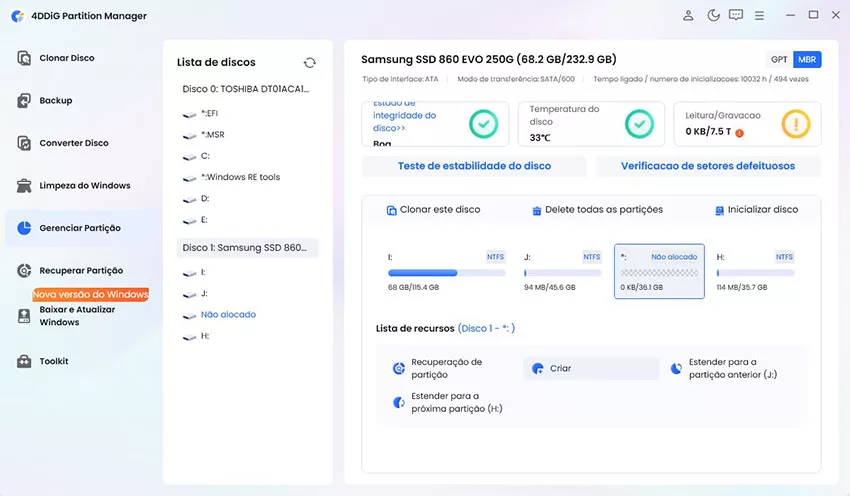The width and height of the screenshot is (850, 496).
Task: Click Delete todas as partições
Action: [597, 210]
